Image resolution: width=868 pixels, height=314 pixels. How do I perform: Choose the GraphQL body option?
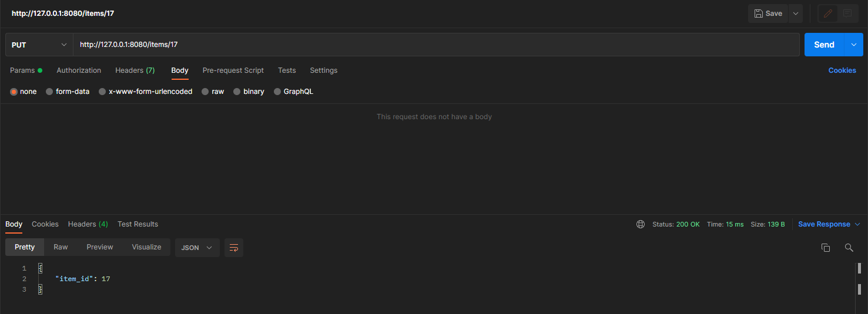pyautogui.click(x=293, y=92)
